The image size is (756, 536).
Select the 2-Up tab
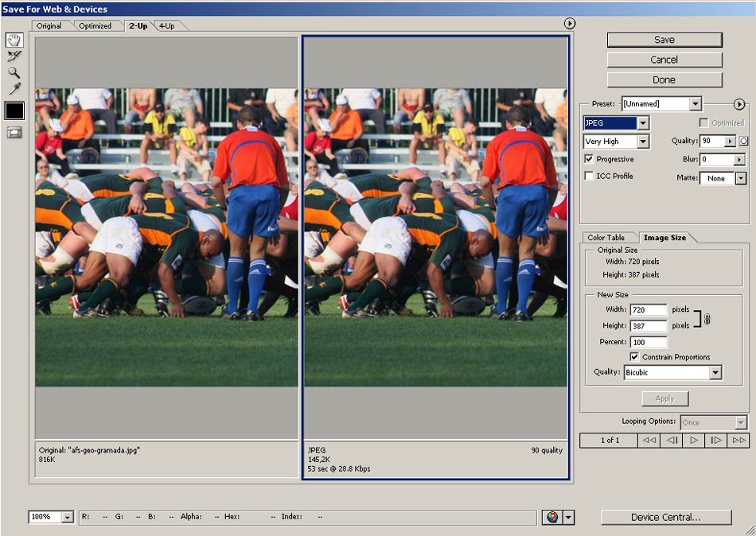(138, 26)
